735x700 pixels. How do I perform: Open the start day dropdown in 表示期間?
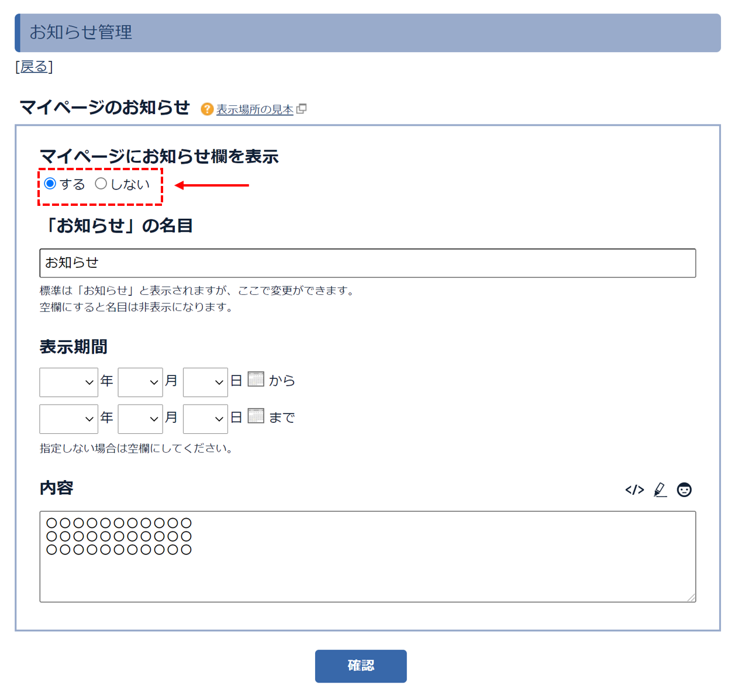(x=205, y=382)
